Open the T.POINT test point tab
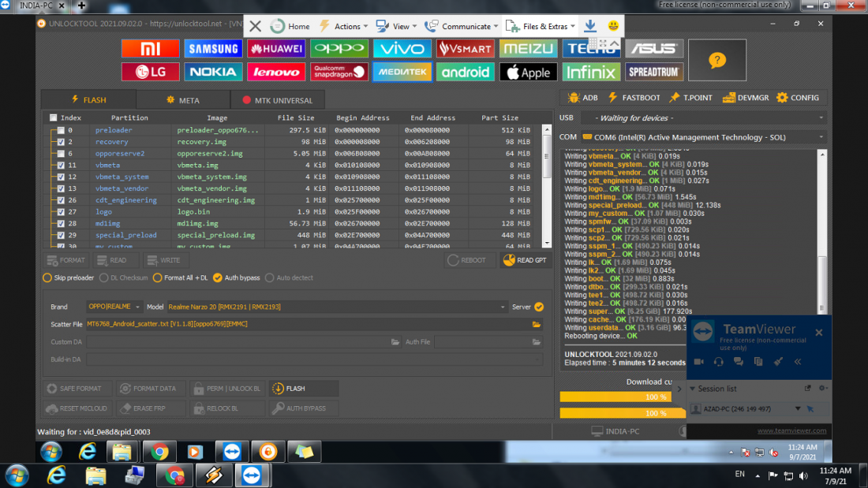The height and width of the screenshot is (488, 868). coord(690,98)
